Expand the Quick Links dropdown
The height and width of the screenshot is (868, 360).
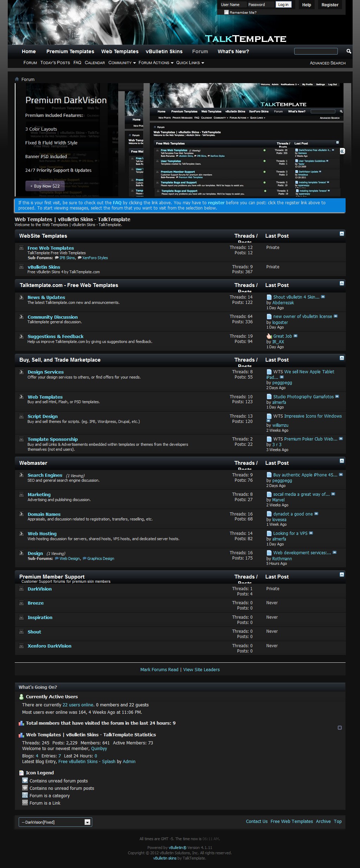point(190,63)
